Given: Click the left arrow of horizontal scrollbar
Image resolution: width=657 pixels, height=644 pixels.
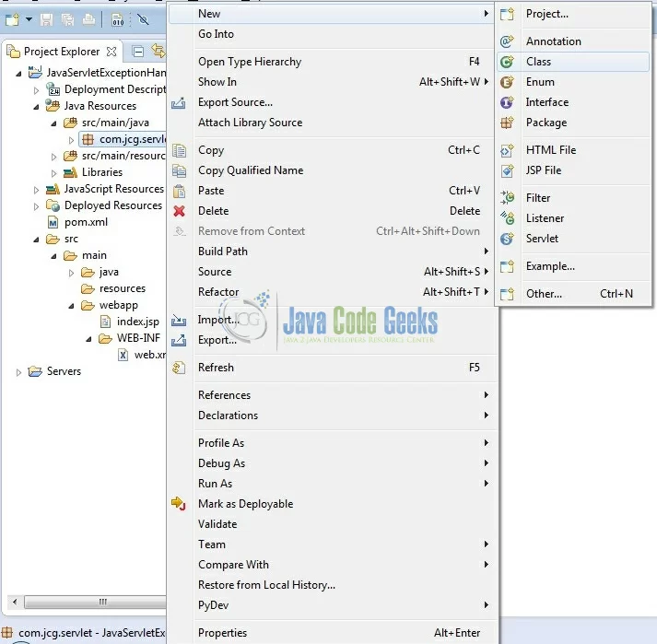Looking at the screenshot, I should click(15, 603).
